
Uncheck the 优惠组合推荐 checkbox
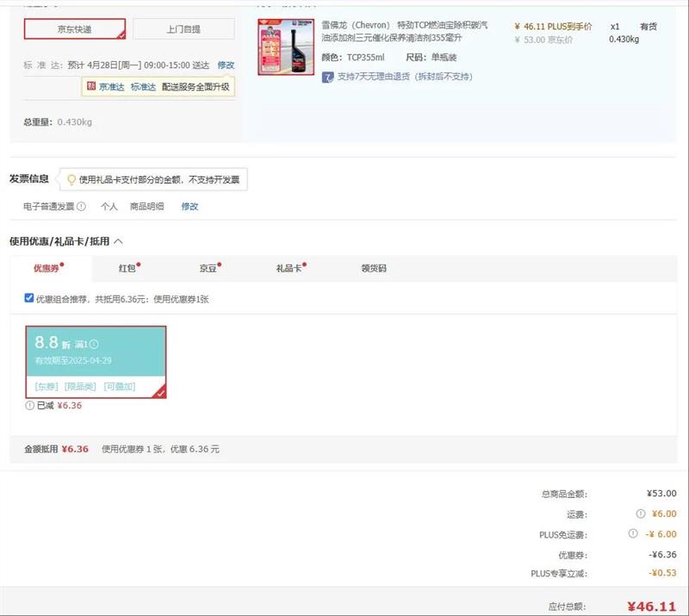pyautogui.click(x=29, y=299)
